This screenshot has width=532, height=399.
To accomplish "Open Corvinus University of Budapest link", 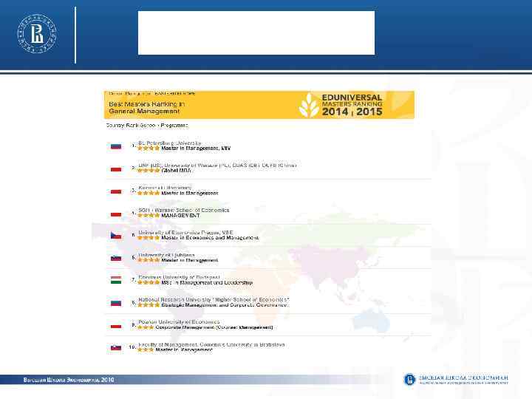I will click(179, 277).
